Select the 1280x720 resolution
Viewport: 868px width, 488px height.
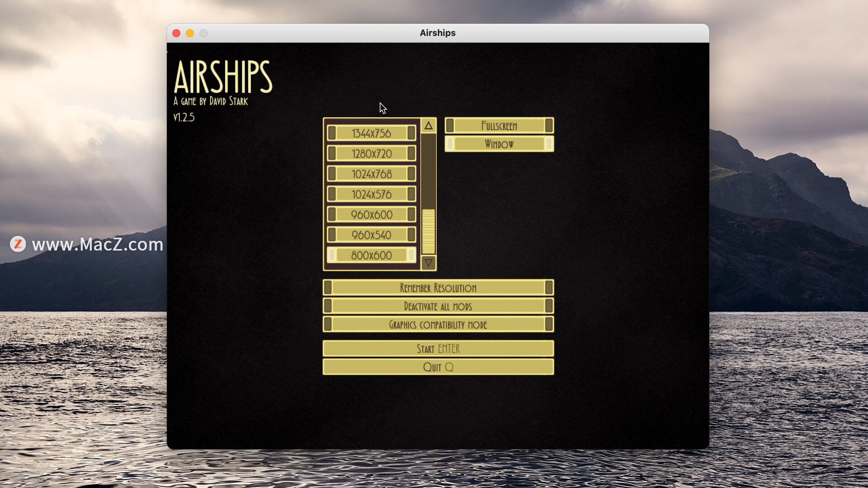pyautogui.click(x=371, y=153)
